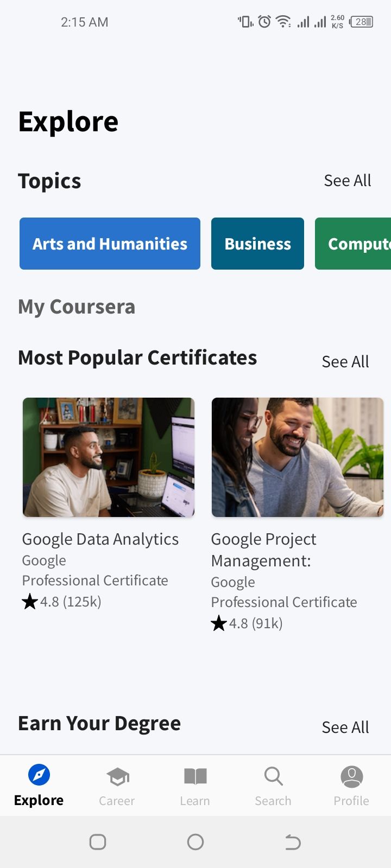Switch to the Profile tab
Image resolution: width=391 pixels, height=868 pixels.
[x=351, y=786]
